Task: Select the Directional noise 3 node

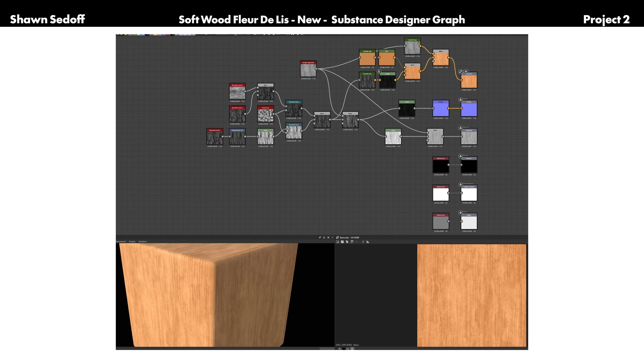Action: [x=237, y=91]
